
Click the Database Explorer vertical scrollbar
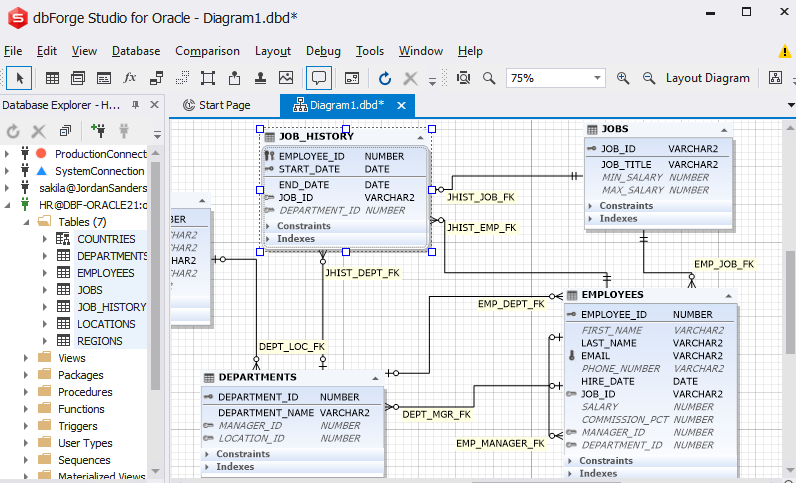click(x=155, y=274)
